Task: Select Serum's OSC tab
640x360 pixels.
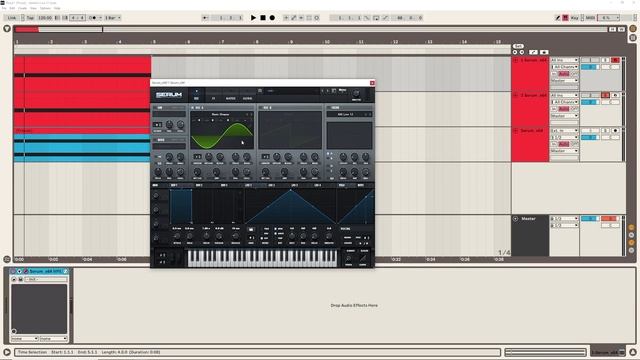Action: tap(196, 98)
